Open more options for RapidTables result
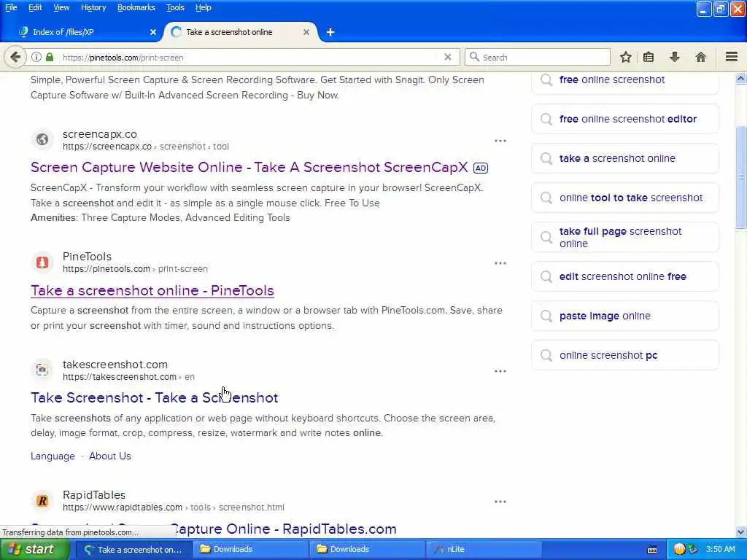The image size is (747, 560). [500, 502]
